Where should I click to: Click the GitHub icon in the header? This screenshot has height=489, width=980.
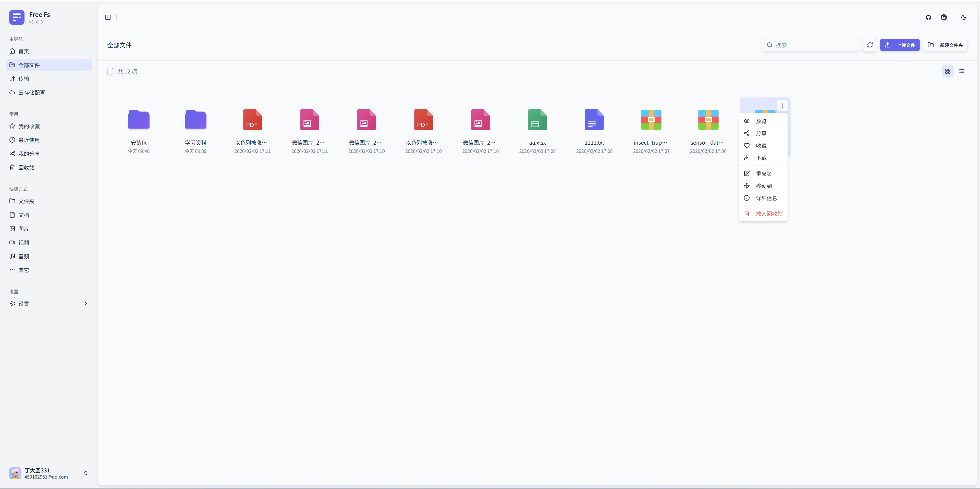[x=928, y=18]
